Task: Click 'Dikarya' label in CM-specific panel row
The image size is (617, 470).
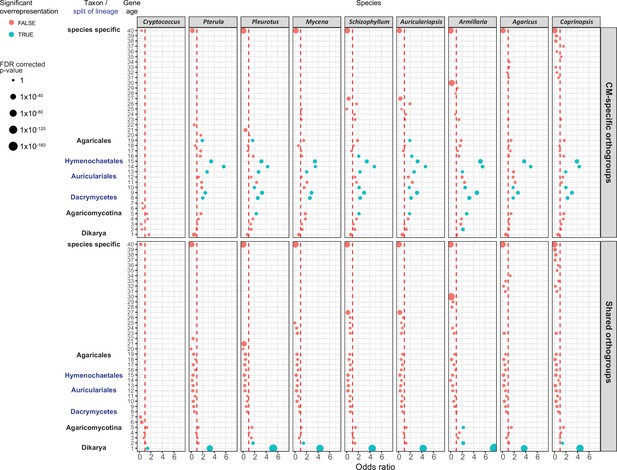Action: click(x=94, y=233)
